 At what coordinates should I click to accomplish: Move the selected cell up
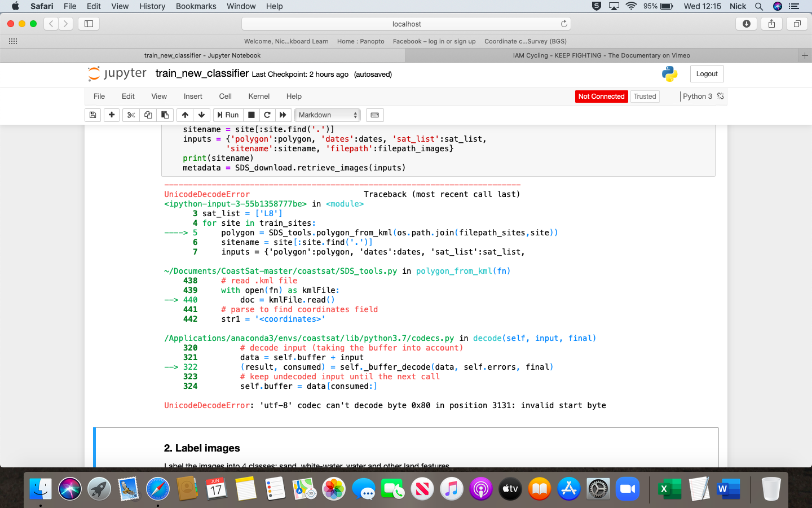pos(184,115)
